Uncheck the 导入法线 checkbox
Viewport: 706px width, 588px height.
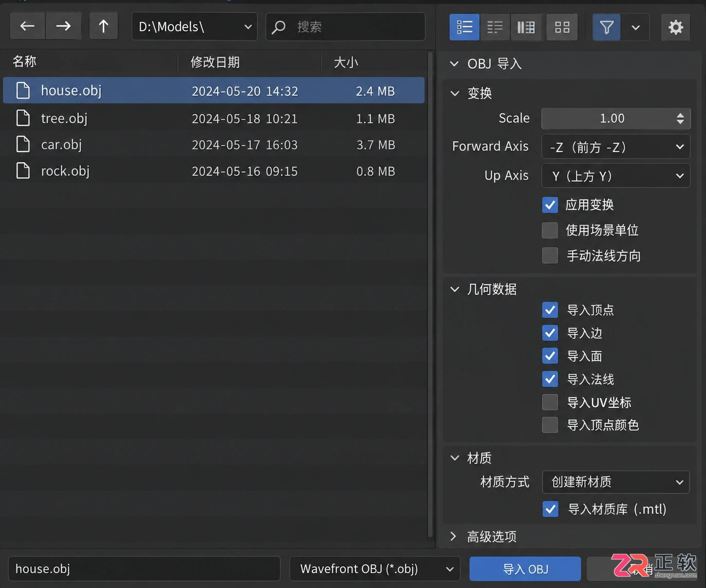[x=550, y=379]
